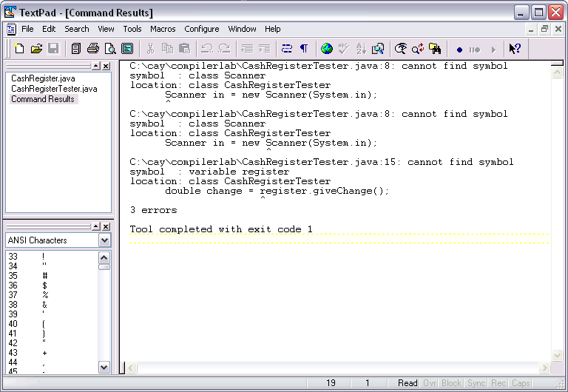Collapse the clip library pane arrow
This screenshot has width=568, height=392.
pos(95,226)
